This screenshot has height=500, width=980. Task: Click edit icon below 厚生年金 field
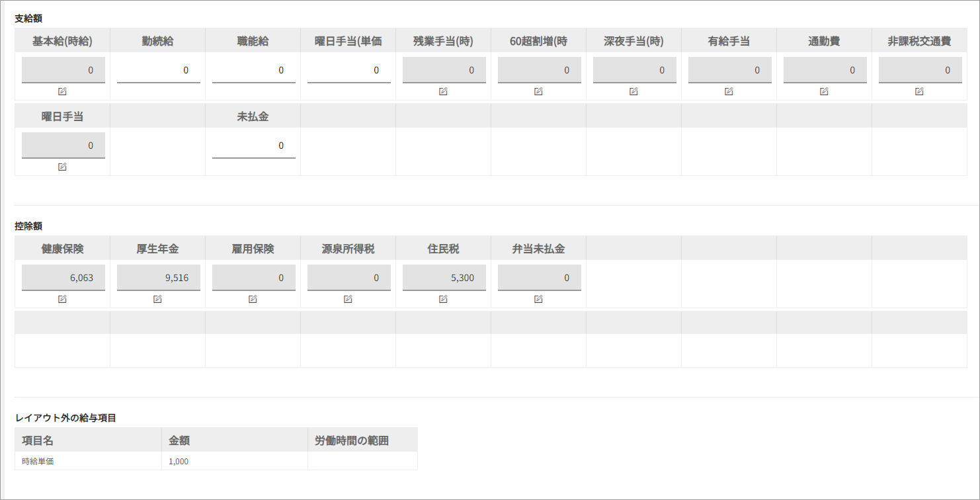[157, 299]
